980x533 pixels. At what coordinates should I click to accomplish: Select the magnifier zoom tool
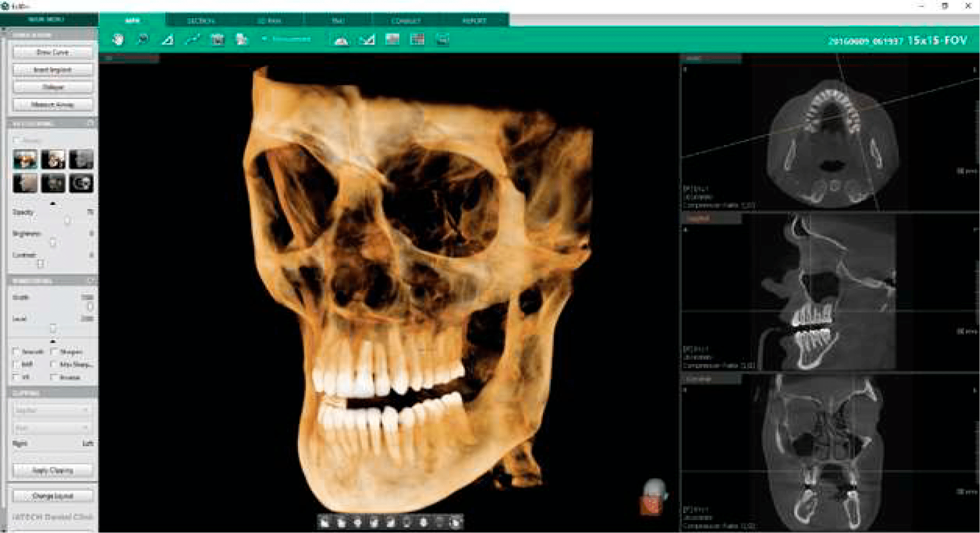pyautogui.click(x=143, y=40)
